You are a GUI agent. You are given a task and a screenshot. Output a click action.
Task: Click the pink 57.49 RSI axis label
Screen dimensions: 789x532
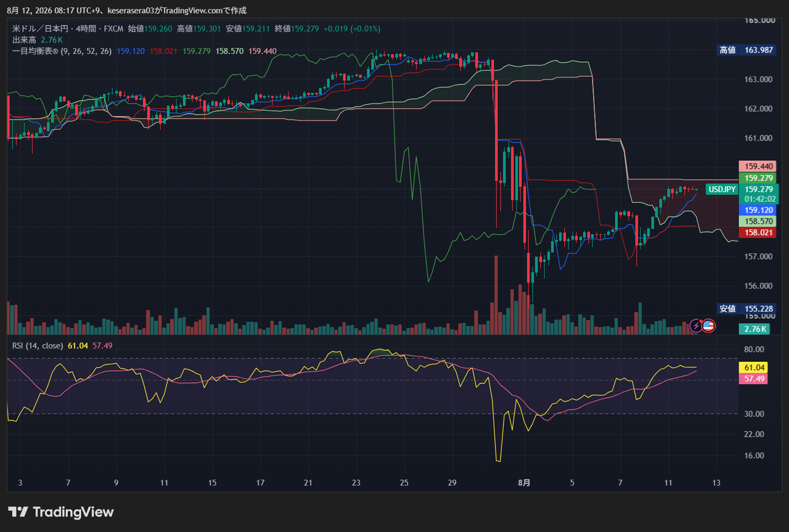[754, 379]
